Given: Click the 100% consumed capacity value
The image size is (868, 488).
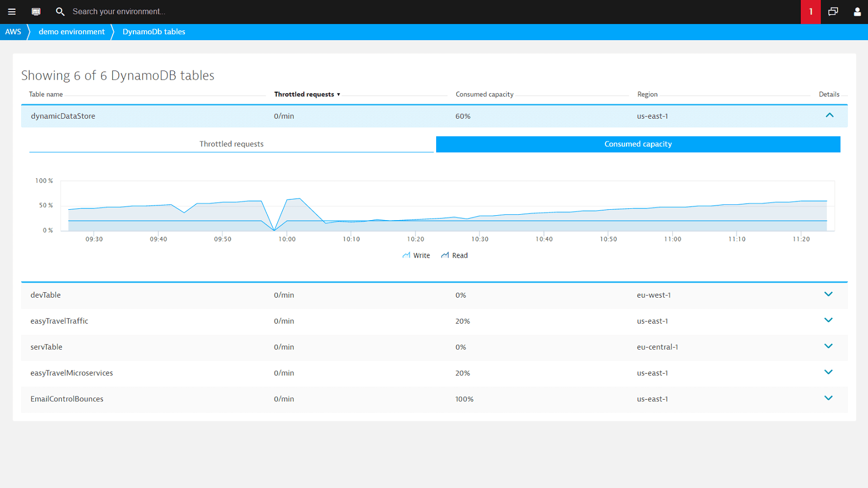Looking at the screenshot, I should [464, 399].
